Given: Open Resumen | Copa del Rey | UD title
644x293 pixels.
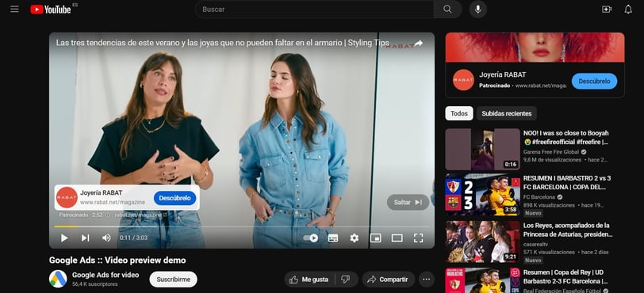Looking at the screenshot, I should coord(565,277).
